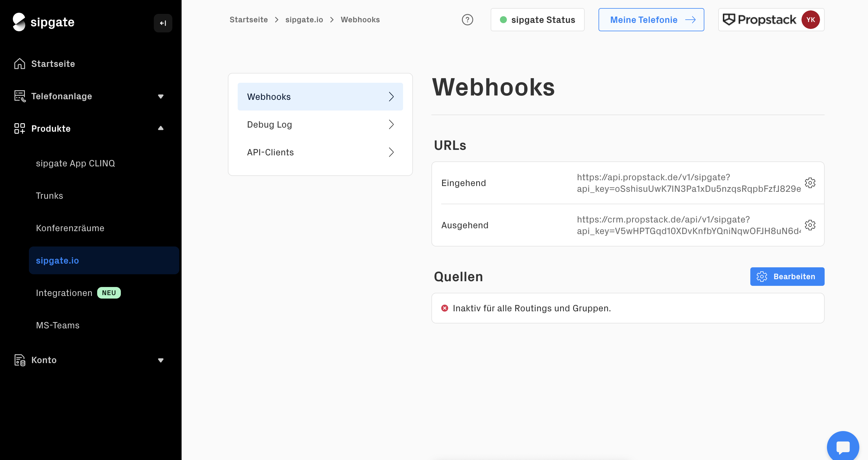The width and height of the screenshot is (868, 460).
Task: Click the Quellen heading
Action: pyautogui.click(x=458, y=277)
